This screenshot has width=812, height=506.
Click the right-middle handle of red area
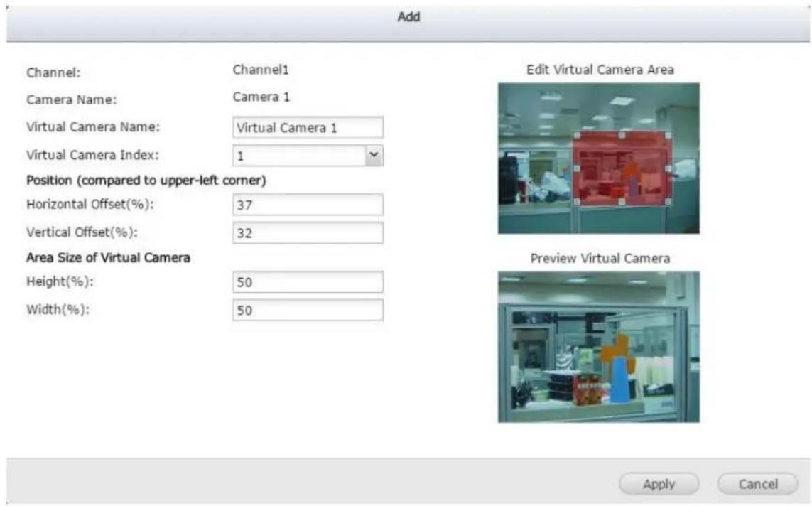[668, 168]
